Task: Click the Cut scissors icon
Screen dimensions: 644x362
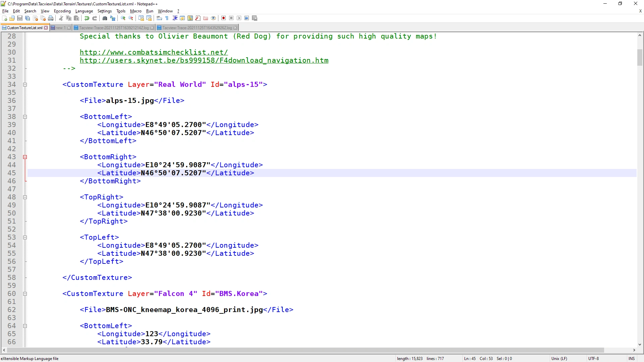Action: [x=61, y=18]
